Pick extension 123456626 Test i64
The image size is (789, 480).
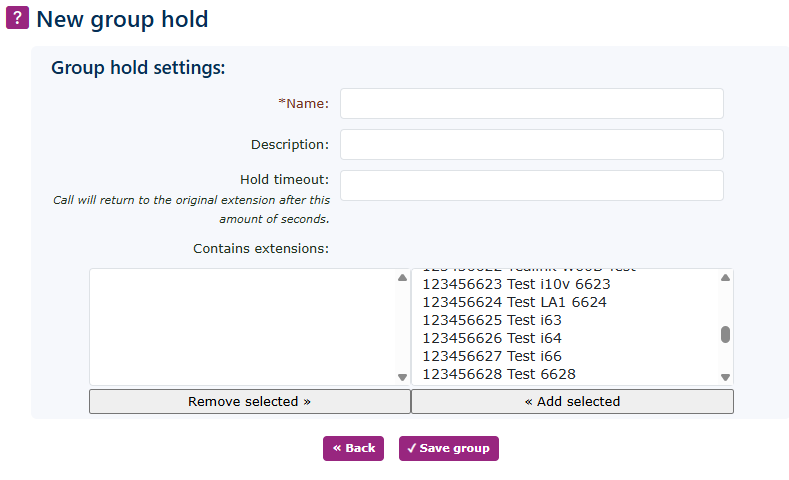click(492, 338)
